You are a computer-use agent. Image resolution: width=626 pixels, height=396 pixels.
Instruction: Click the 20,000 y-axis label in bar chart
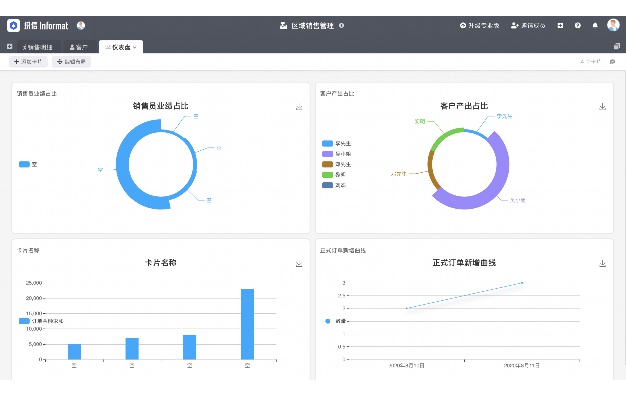[34, 298]
